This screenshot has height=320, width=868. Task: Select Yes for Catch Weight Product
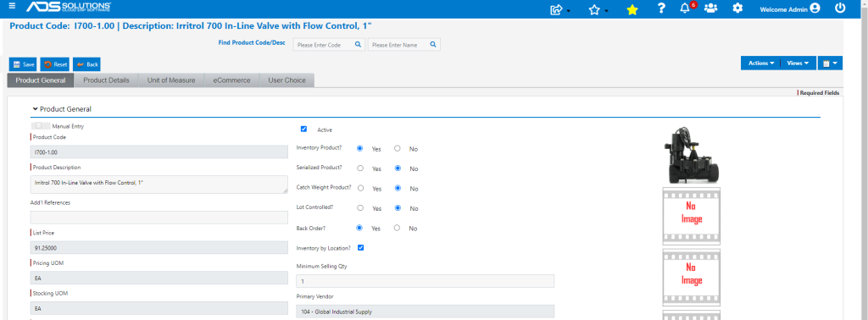(x=360, y=188)
